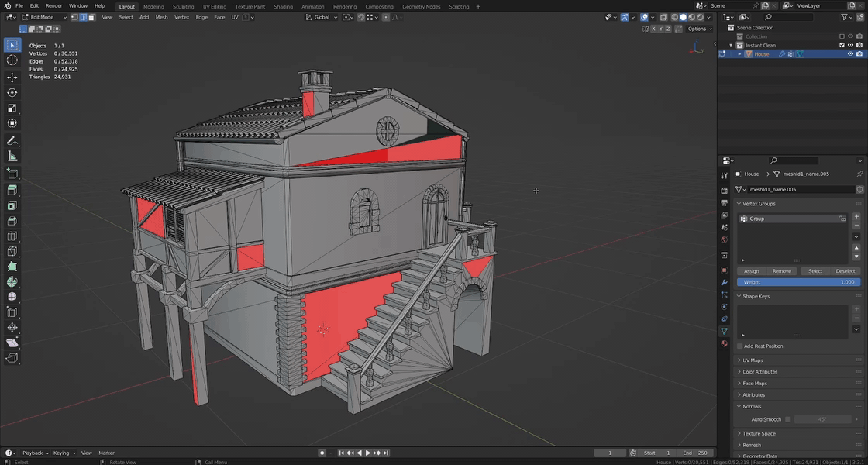Switch to edge select mode
Screen dimensions: 868x465
pos(84,16)
